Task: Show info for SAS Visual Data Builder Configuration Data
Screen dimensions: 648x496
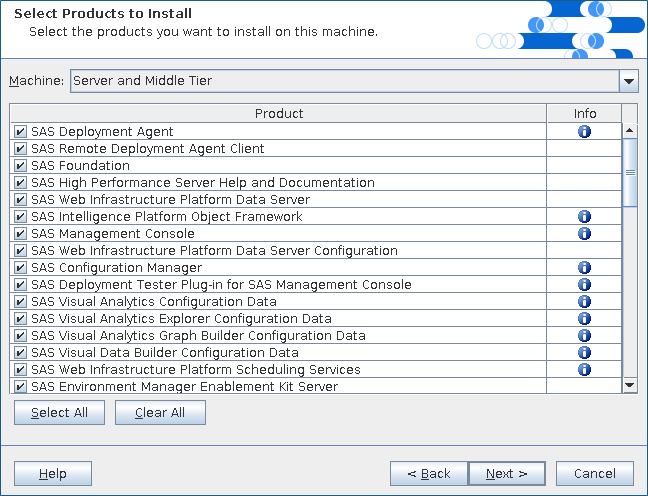Action: pyautogui.click(x=584, y=352)
